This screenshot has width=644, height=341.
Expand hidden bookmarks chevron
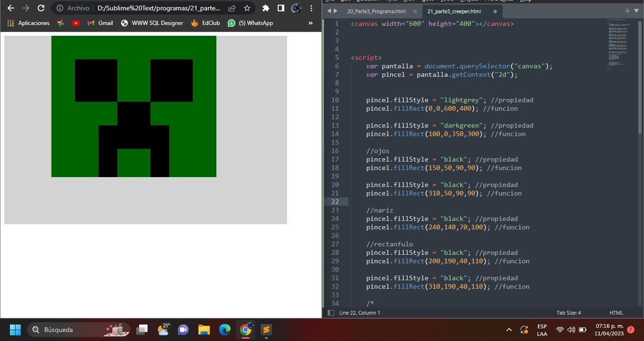[310, 23]
